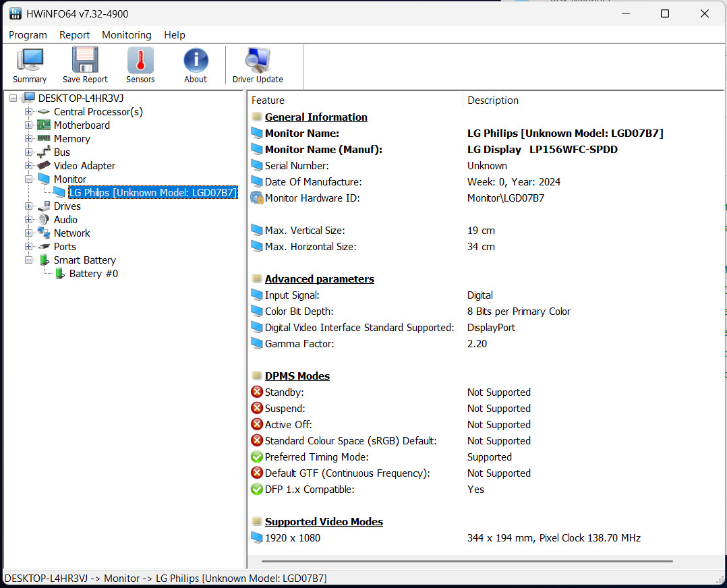Select the LG Philips monitor tree entry

(x=153, y=192)
